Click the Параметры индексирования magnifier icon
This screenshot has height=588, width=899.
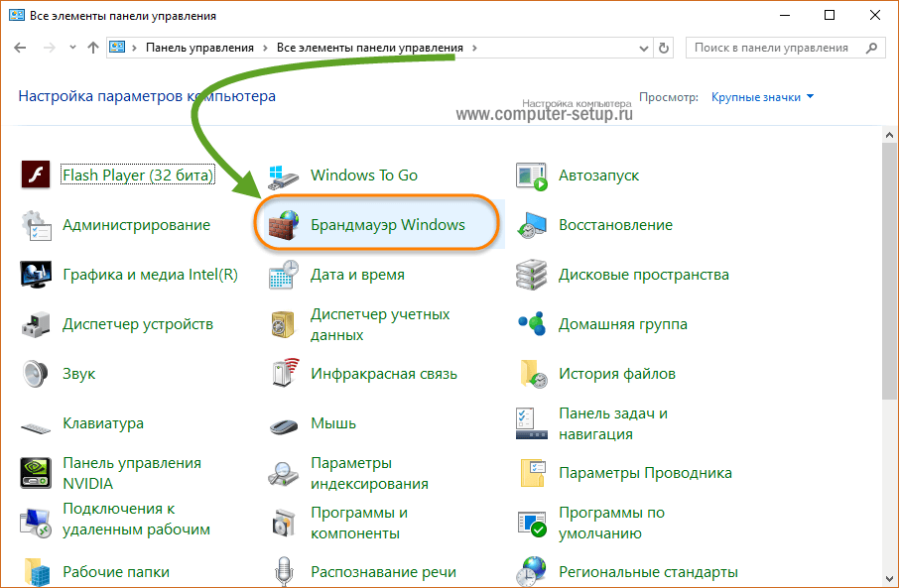tap(283, 473)
